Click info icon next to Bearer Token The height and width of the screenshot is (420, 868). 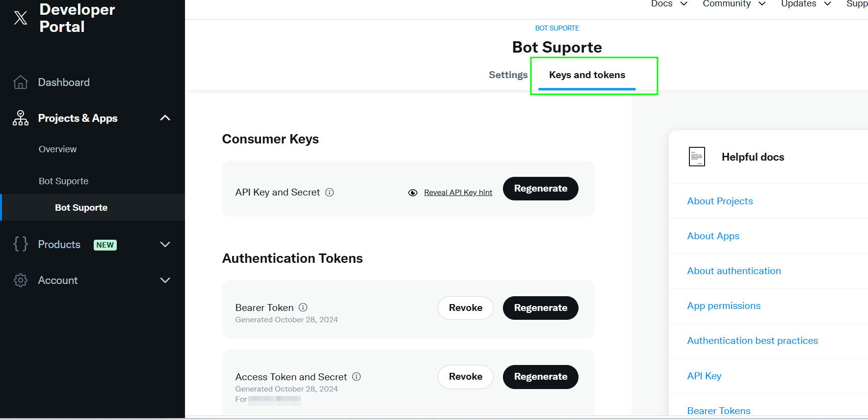[x=303, y=308]
